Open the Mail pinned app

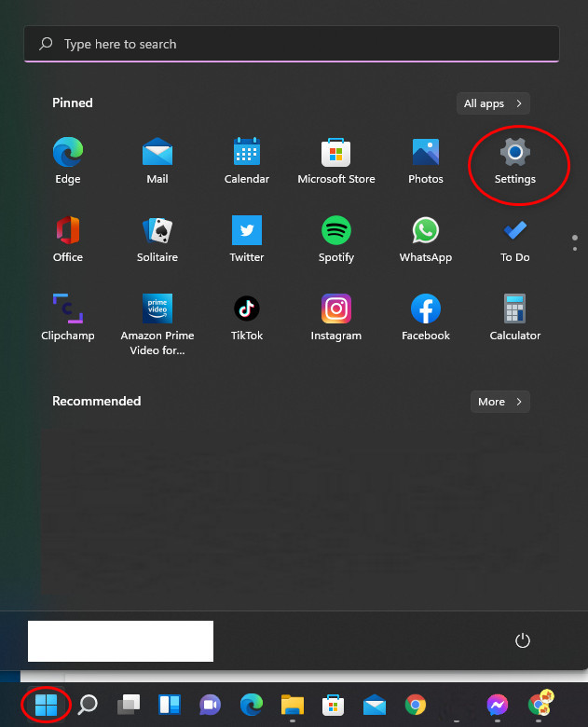coord(157,160)
